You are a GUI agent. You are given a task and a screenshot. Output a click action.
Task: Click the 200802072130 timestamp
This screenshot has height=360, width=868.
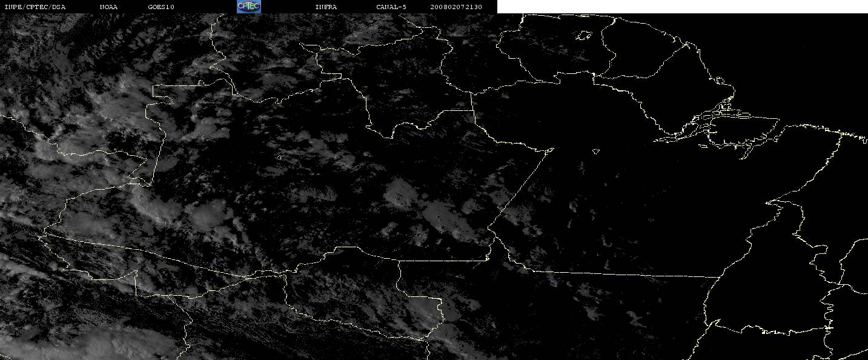pos(457,7)
